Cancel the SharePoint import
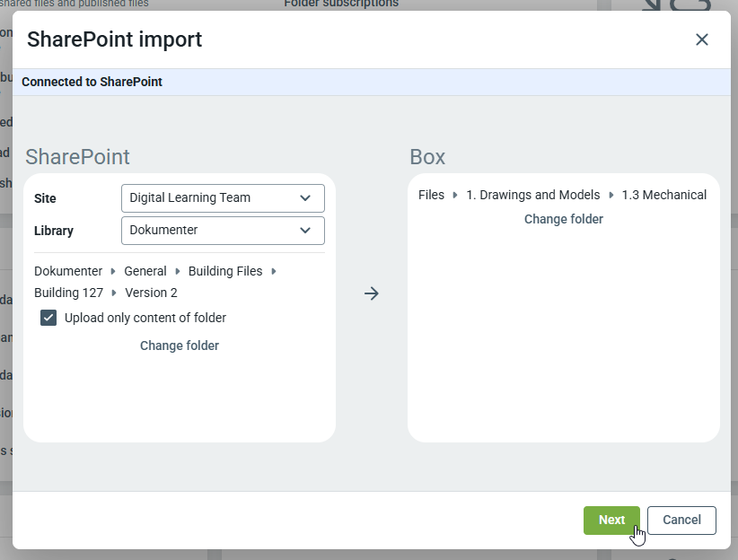738x560 pixels. (681, 520)
